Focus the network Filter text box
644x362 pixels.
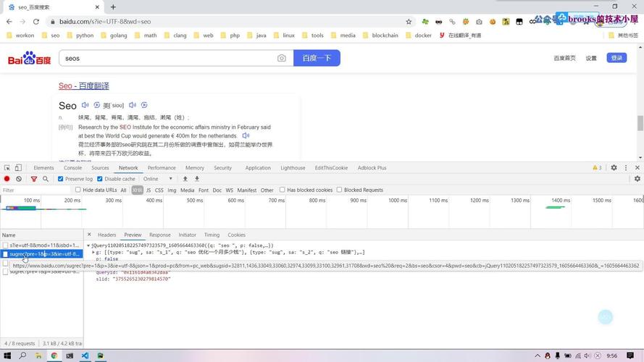[36, 190]
